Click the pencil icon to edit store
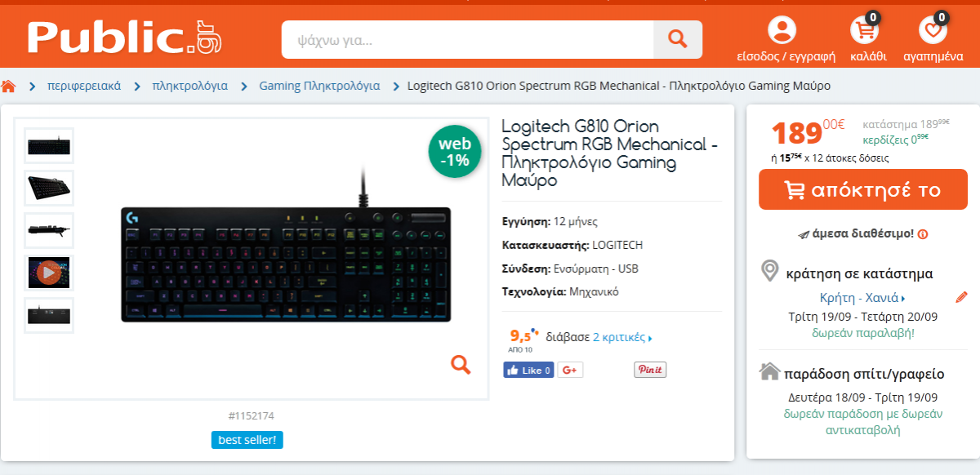Image resolution: width=980 pixels, height=475 pixels. click(961, 297)
